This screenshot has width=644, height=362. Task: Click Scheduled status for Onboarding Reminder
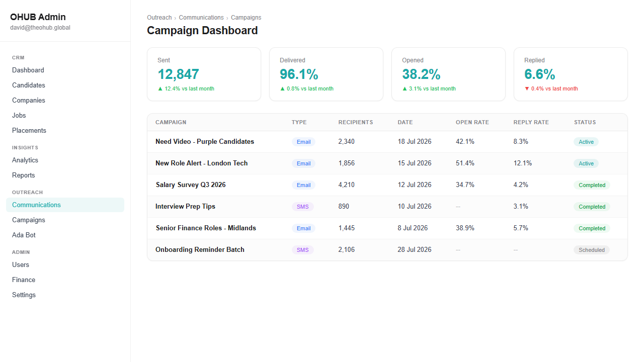[x=592, y=250]
